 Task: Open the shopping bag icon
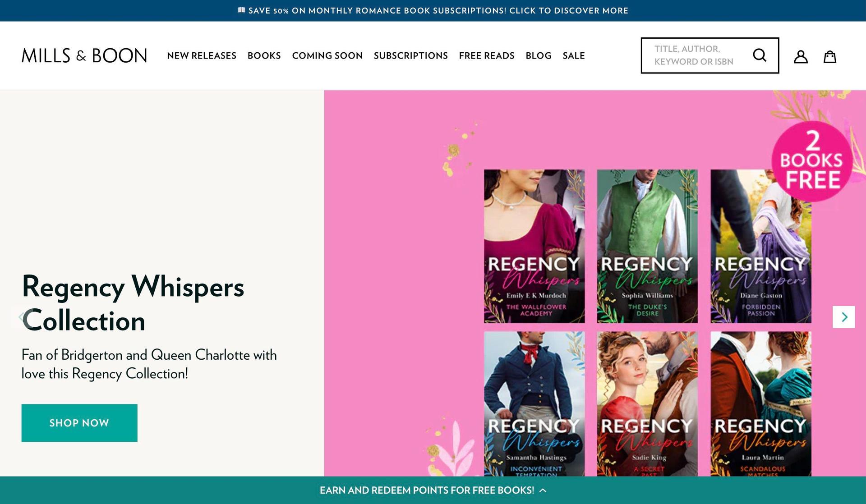[x=830, y=56]
